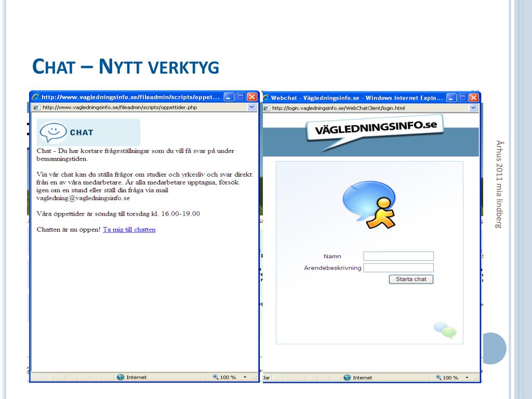Open zoom level dropdown in Webchat window
Image resolution: width=532 pixels, height=399 pixels.
[x=467, y=377]
